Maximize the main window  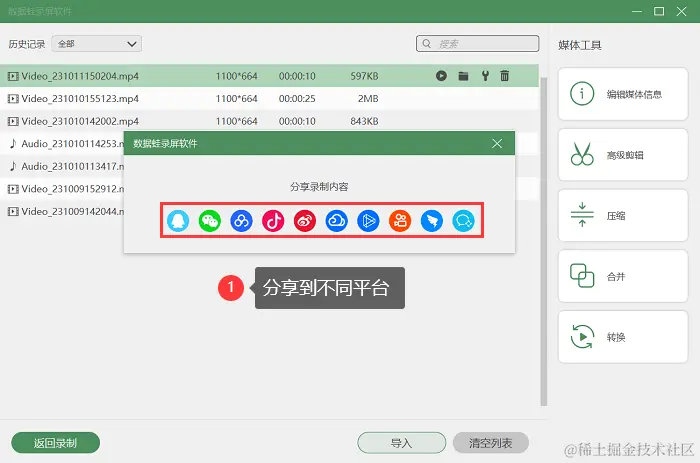[x=659, y=11]
